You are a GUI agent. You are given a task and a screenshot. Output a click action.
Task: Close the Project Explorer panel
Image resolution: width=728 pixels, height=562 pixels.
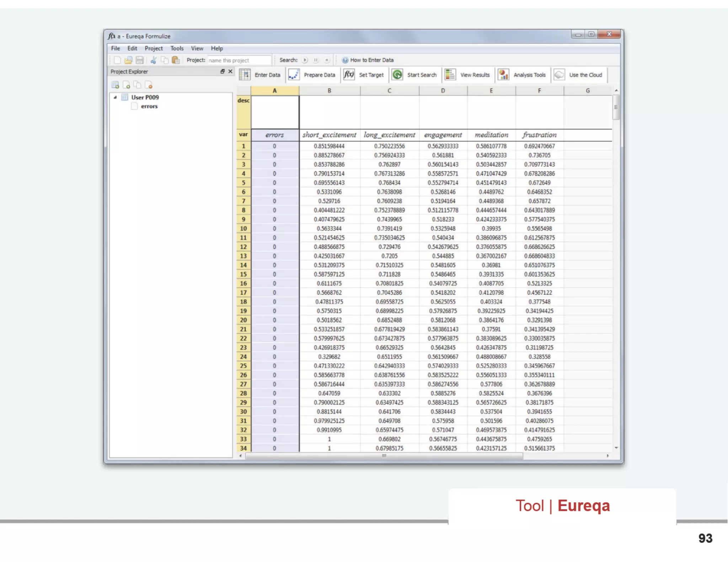[230, 71]
